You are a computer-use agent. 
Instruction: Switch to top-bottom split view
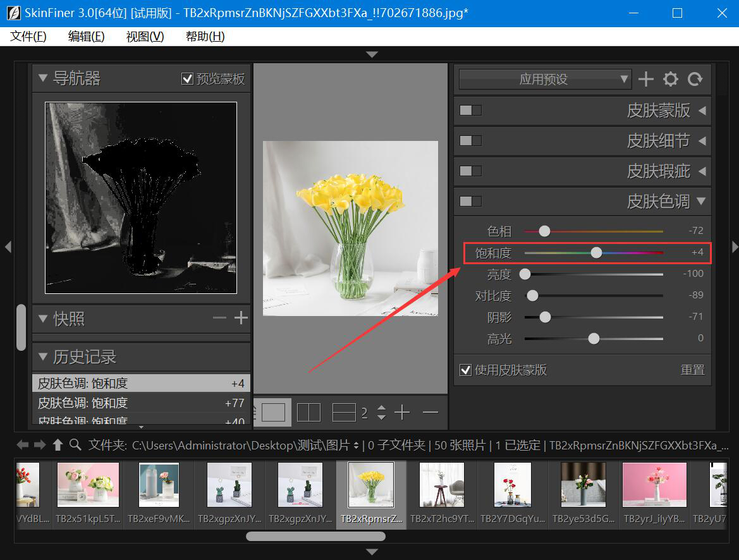(344, 413)
